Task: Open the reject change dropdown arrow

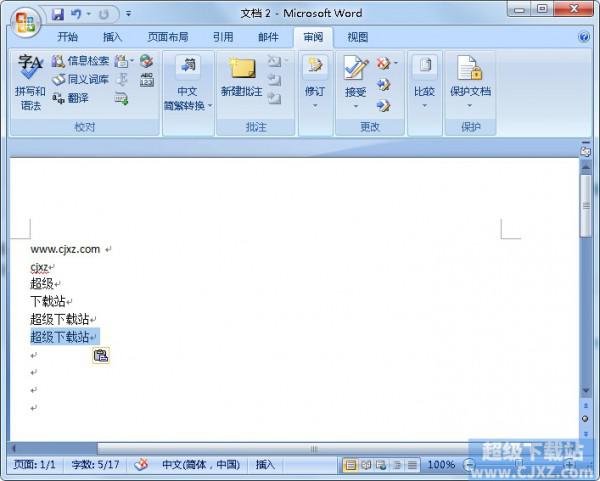Action: point(396,62)
